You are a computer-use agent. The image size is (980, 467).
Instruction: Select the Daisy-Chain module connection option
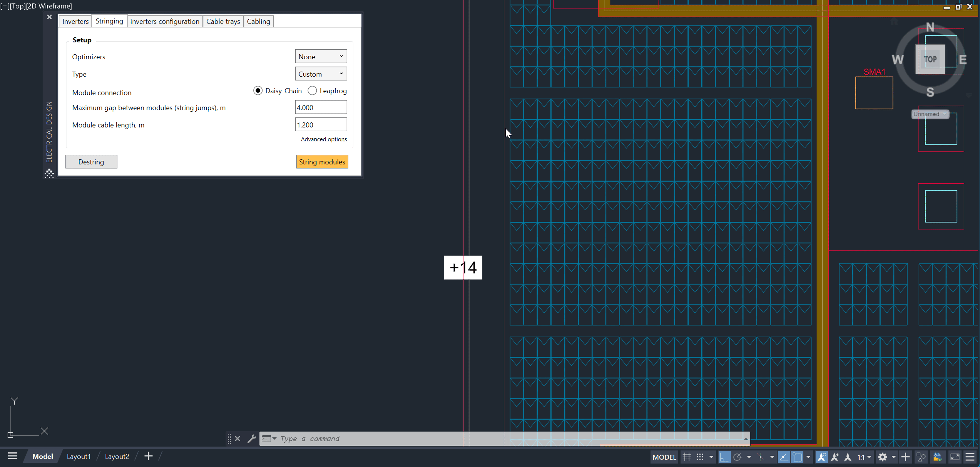point(258,91)
